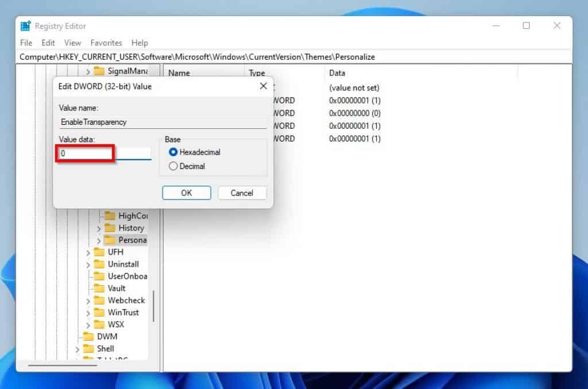Click the UFH folder icon
Image resolution: width=588 pixels, height=389 pixels.
click(99, 252)
